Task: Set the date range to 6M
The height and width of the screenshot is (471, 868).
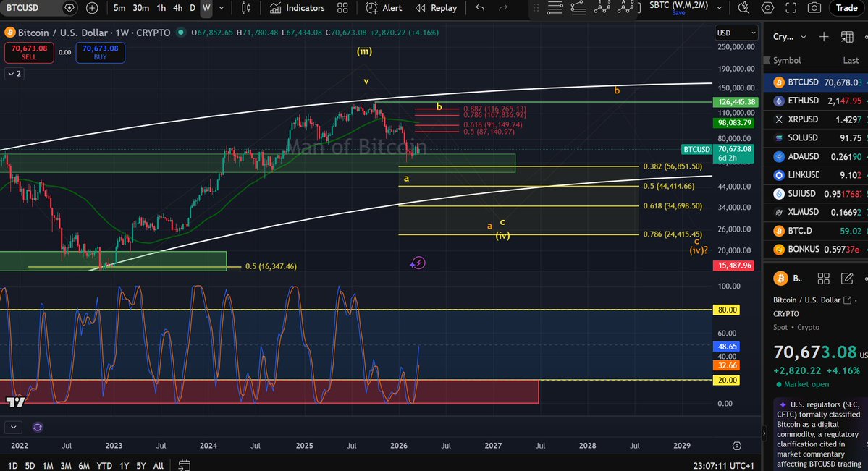Action: pyautogui.click(x=83, y=466)
